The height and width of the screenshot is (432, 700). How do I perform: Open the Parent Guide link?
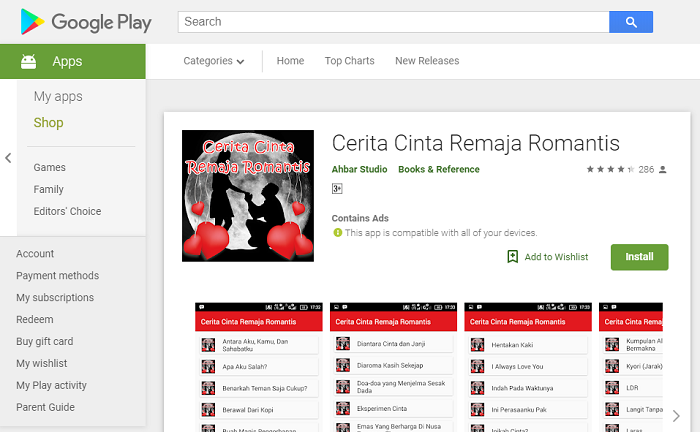pyautogui.click(x=46, y=407)
